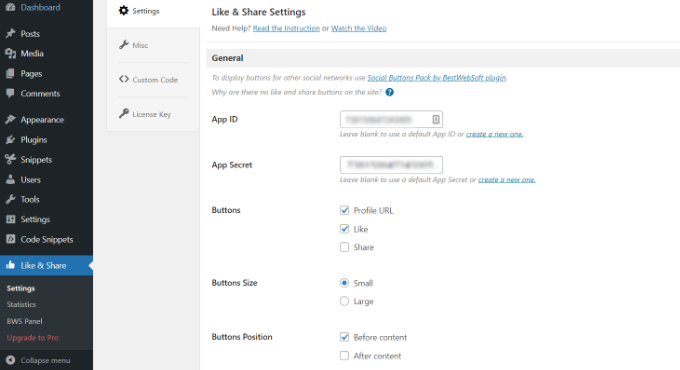The height and width of the screenshot is (370, 680).
Task: Click the Snippets scissors icon
Action: [x=10, y=159]
